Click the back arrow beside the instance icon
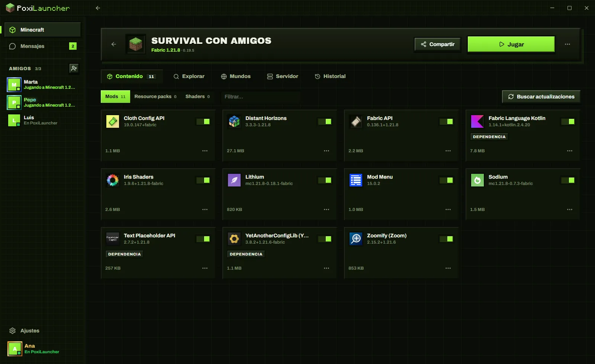Screen dimensions: 595x364 (114, 44)
